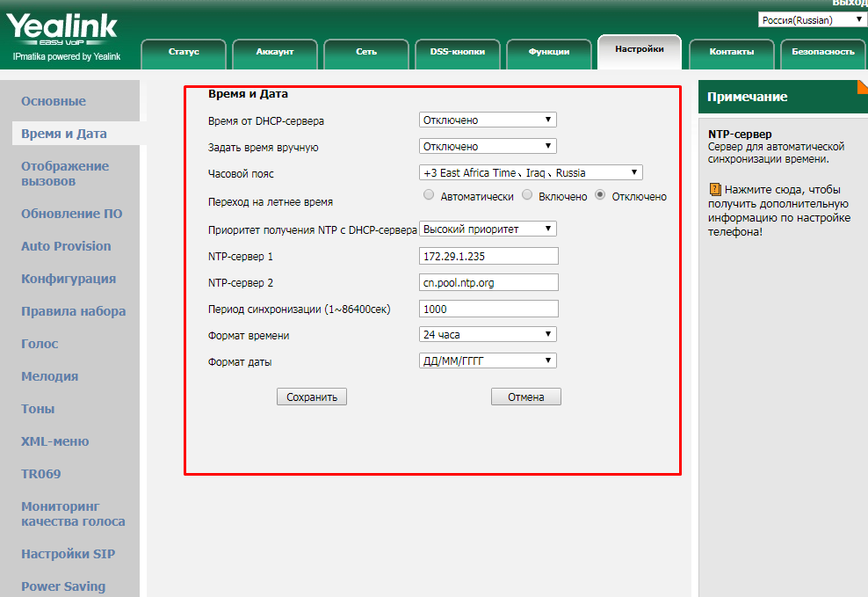Click the NTP-сервер note heading

(740, 134)
